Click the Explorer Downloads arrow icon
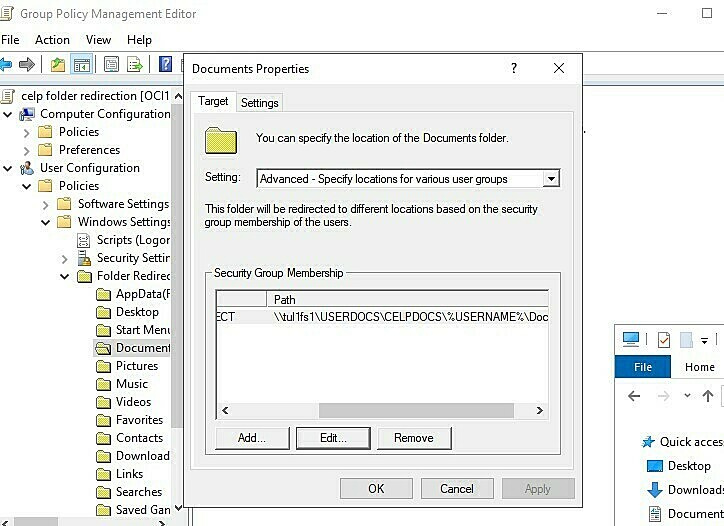Image resolution: width=724 pixels, height=526 pixels. coord(655,490)
